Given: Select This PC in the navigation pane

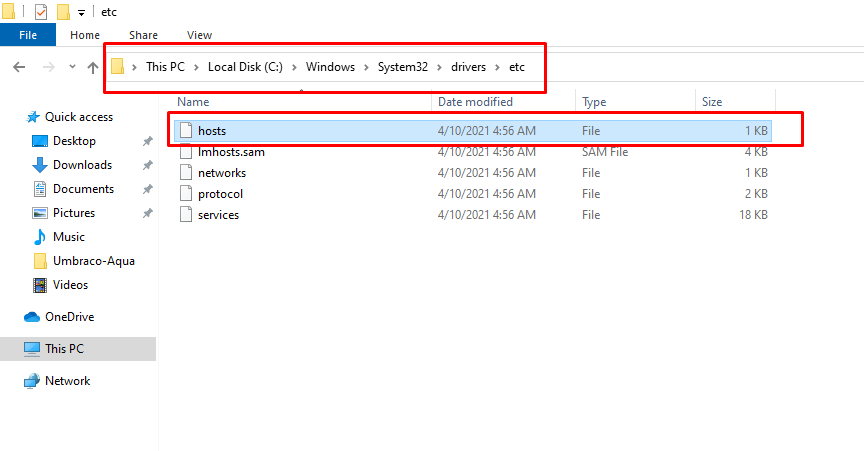Looking at the screenshot, I should (x=64, y=349).
